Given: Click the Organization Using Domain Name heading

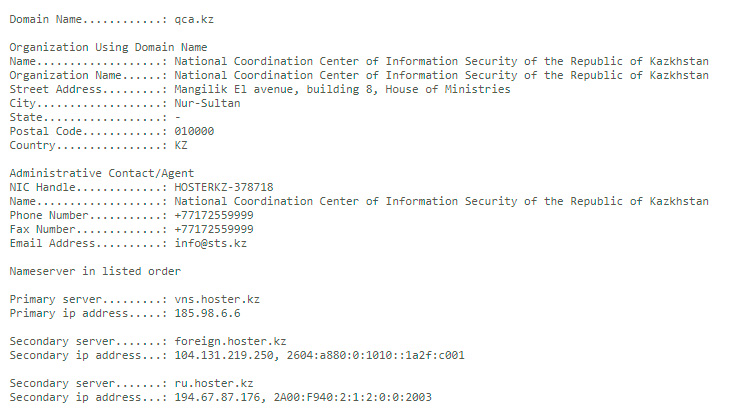Looking at the screenshot, I should [108, 47].
